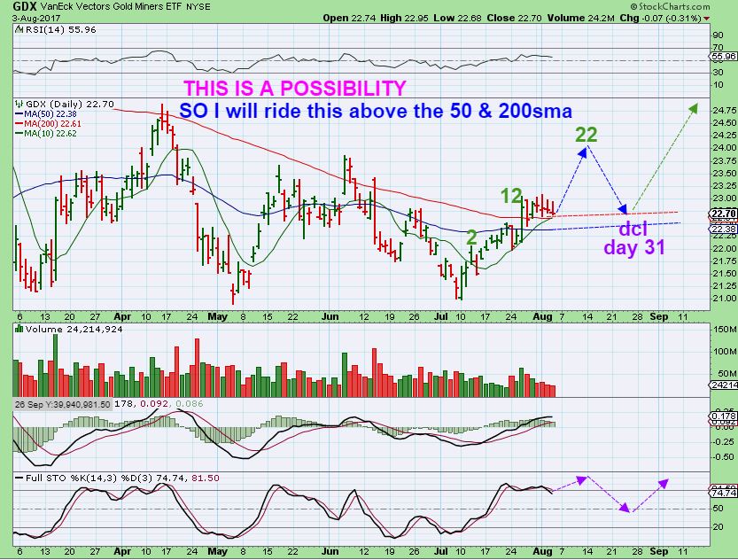Image resolution: width=738 pixels, height=560 pixels.
Task: Click the VanEck Vectors Gold Miners ETF title
Action: pyautogui.click(x=113, y=7)
